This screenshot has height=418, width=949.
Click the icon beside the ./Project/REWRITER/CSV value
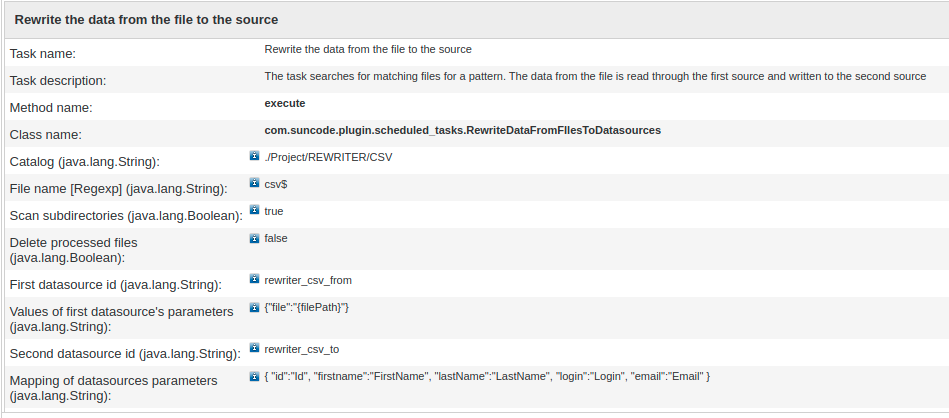pos(255,157)
